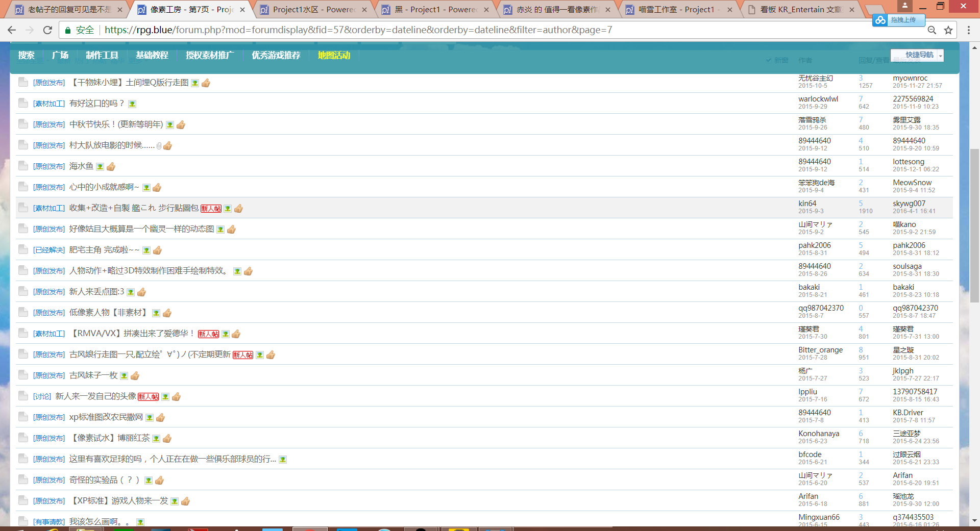Click inside the browser address bar URL
The height and width of the screenshot is (531, 980).
coord(358,30)
